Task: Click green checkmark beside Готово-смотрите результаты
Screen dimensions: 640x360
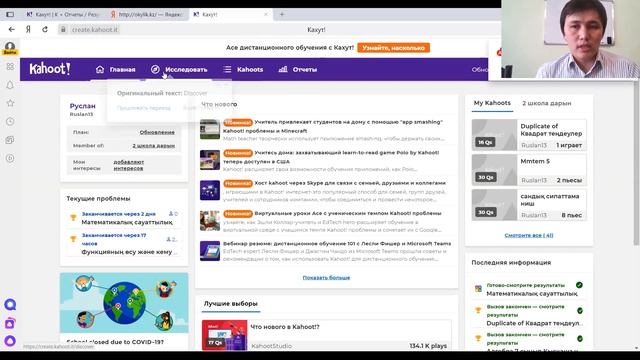Action: click(579, 285)
